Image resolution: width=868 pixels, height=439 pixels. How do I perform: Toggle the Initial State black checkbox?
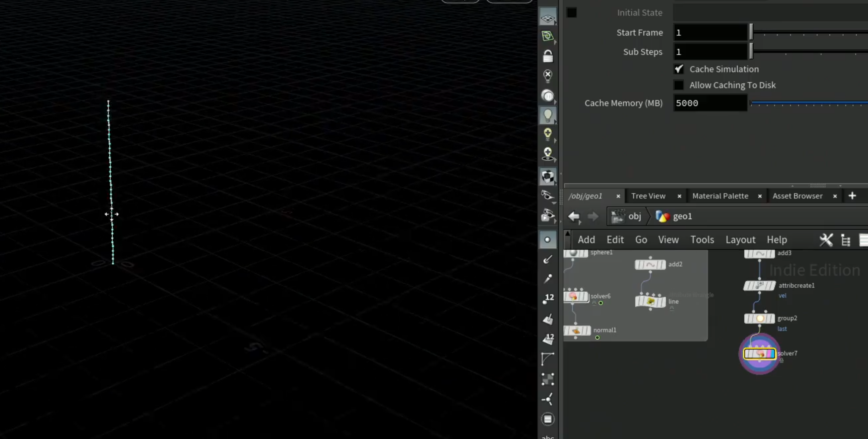pyautogui.click(x=571, y=13)
